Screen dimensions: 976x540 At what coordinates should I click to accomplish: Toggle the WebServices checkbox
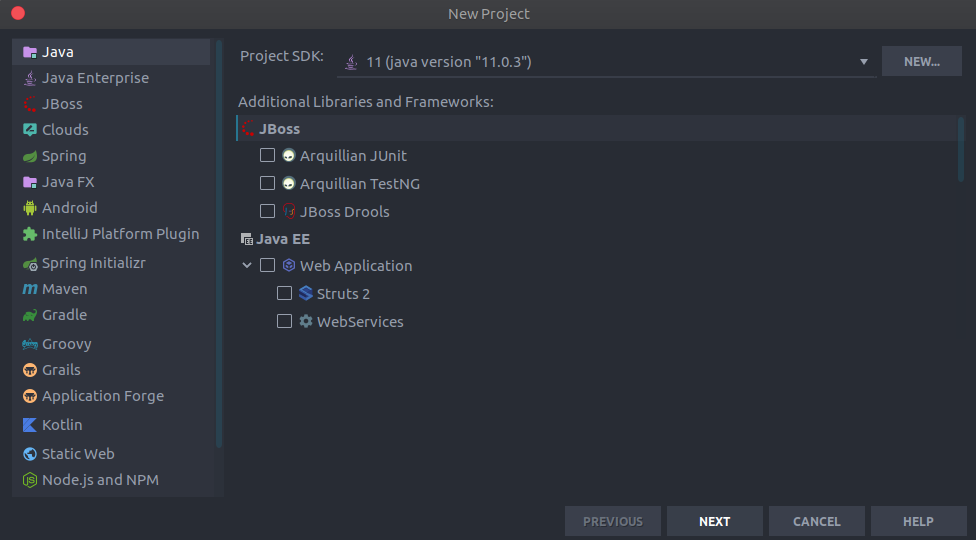284,321
